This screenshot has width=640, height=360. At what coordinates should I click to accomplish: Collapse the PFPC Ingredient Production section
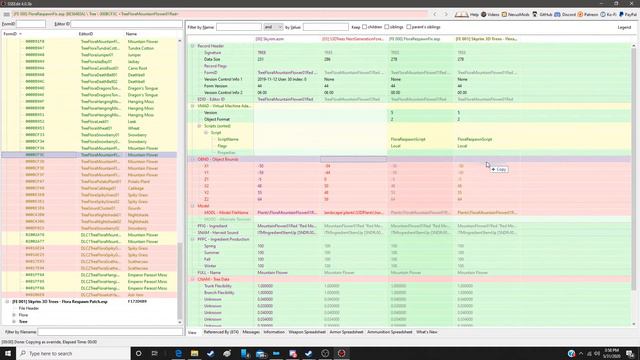(x=193, y=239)
